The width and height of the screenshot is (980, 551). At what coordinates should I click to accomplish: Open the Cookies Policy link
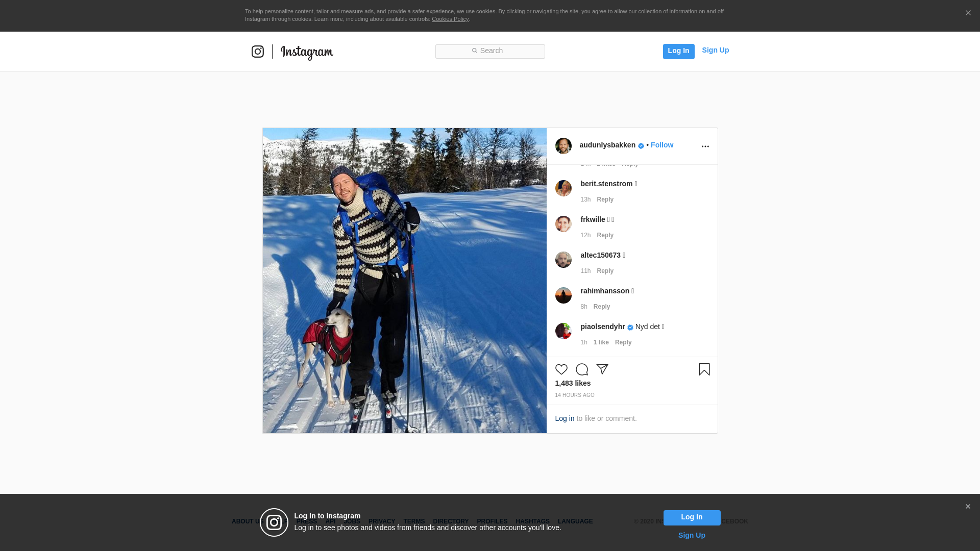tap(450, 19)
